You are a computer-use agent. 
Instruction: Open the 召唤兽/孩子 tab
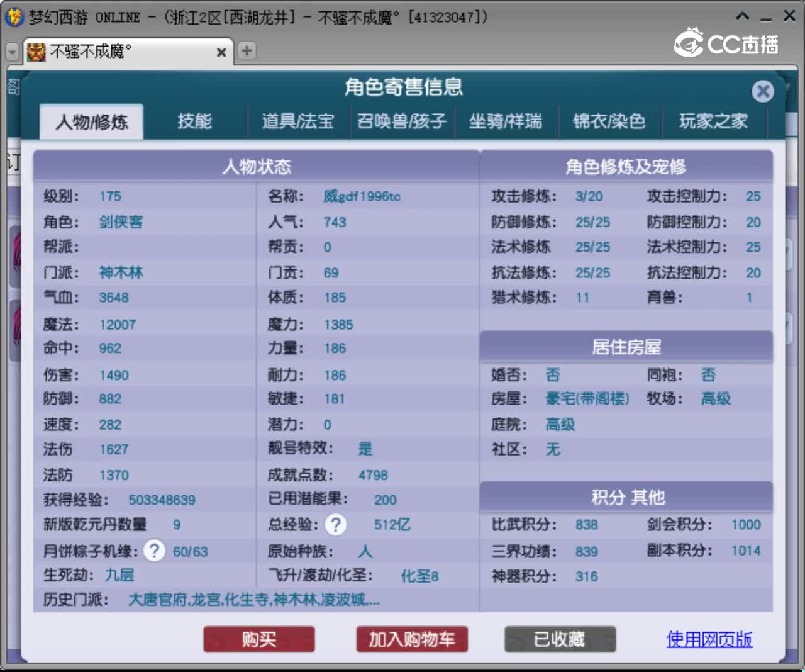pyautogui.click(x=402, y=121)
